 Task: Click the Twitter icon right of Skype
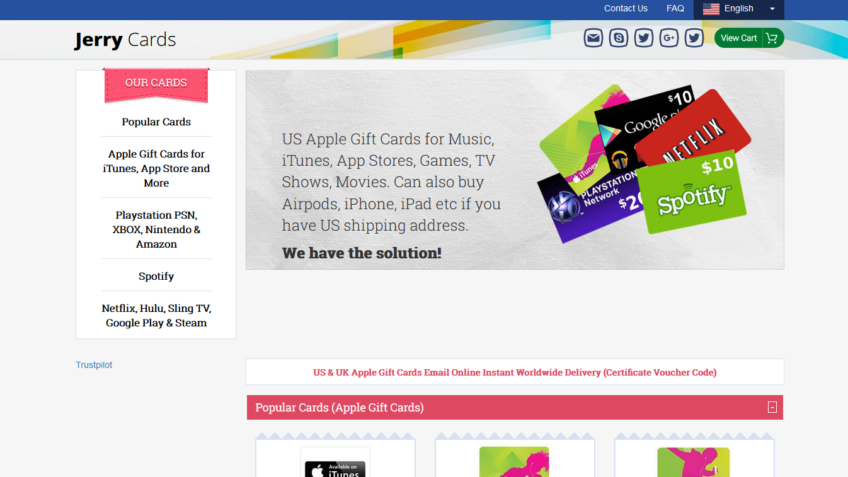[x=644, y=38]
